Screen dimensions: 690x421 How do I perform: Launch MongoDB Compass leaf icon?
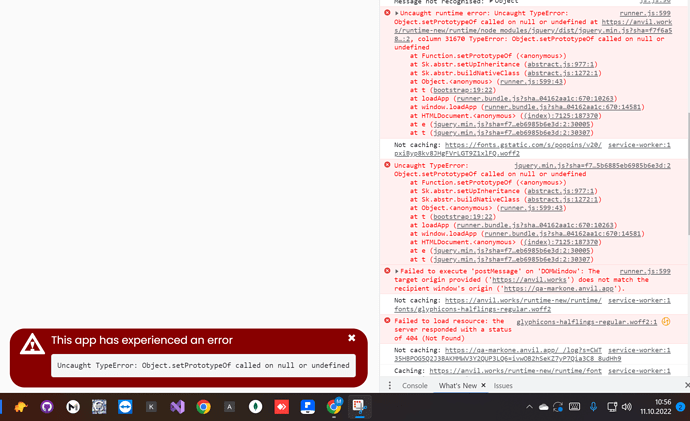pos(255,407)
